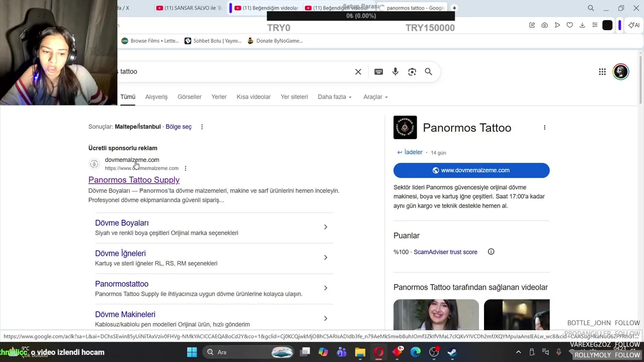Expand Panormostattoo sitelink chevron
This screenshot has height=362, width=644.
pos(326,288)
